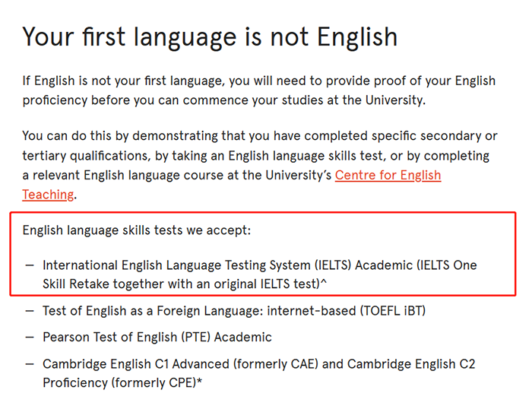Click the caret footnote mark after "IELTS test)"
The image size is (532, 409).
click(322, 282)
